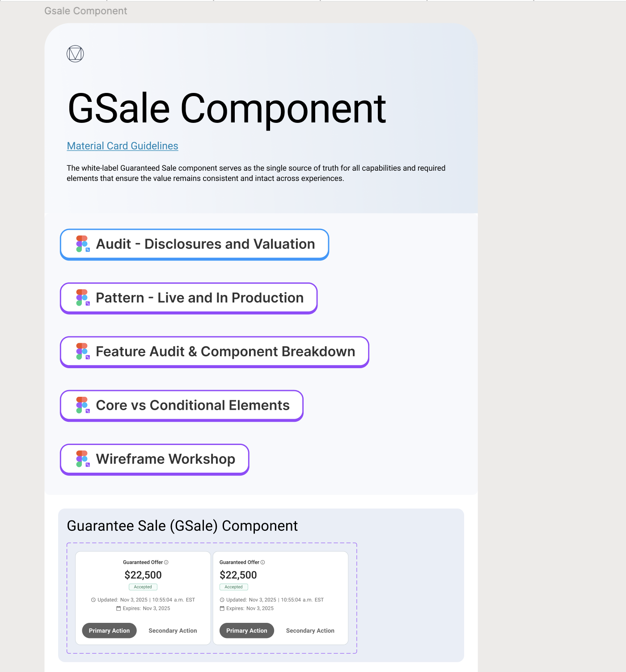This screenshot has height=672, width=626.
Task: Click the Figma icon on the Wireframe Workshop card
Action: (82, 459)
